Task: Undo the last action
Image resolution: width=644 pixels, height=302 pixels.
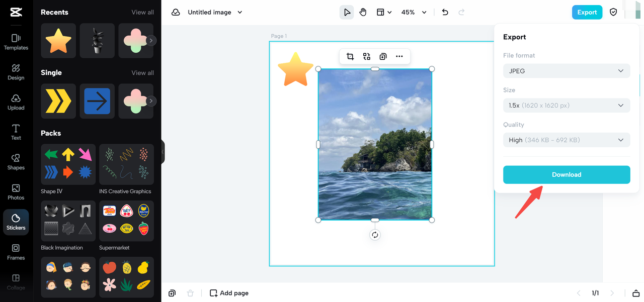Action: pyautogui.click(x=445, y=12)
